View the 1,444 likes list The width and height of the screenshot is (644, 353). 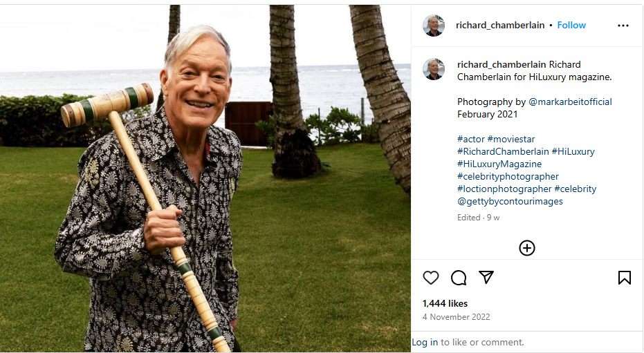(x=445, y=303)
